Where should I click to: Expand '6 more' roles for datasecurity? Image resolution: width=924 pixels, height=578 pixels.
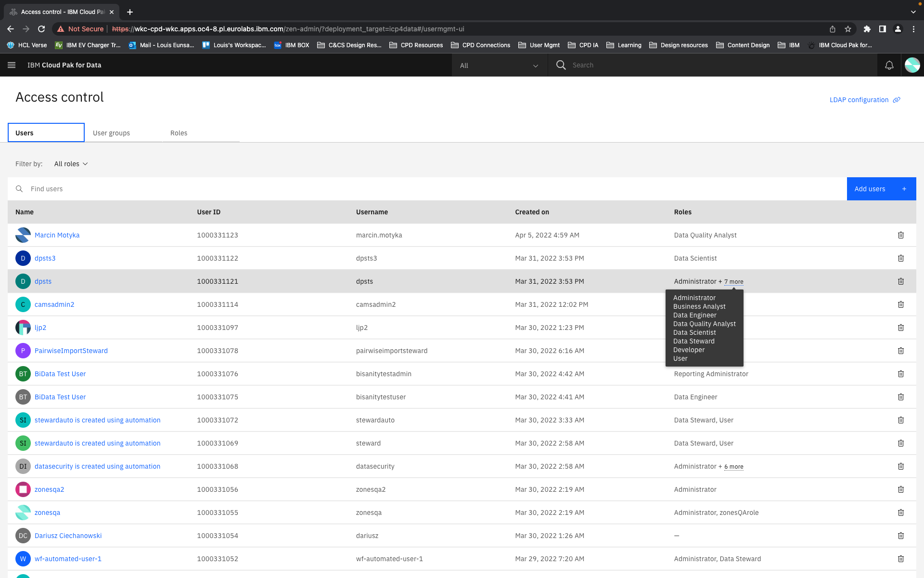tap(733, 467)
